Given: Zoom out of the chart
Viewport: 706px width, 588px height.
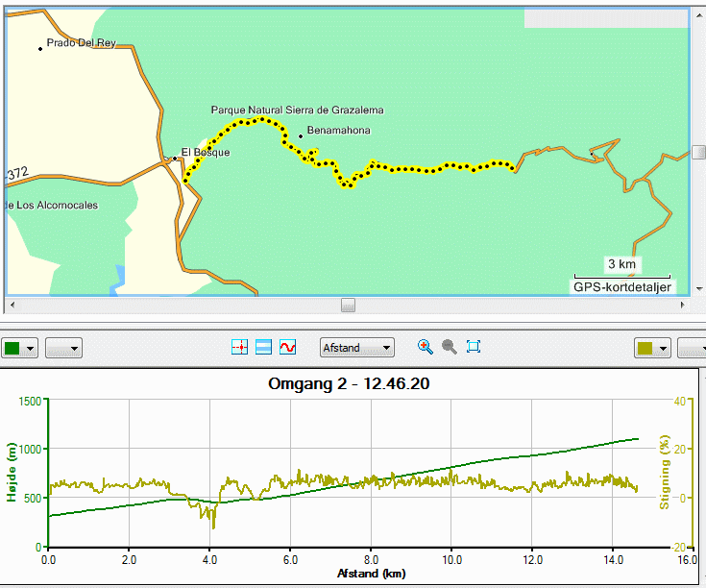Looking at the screenshot, I should (x=450, y=347).
